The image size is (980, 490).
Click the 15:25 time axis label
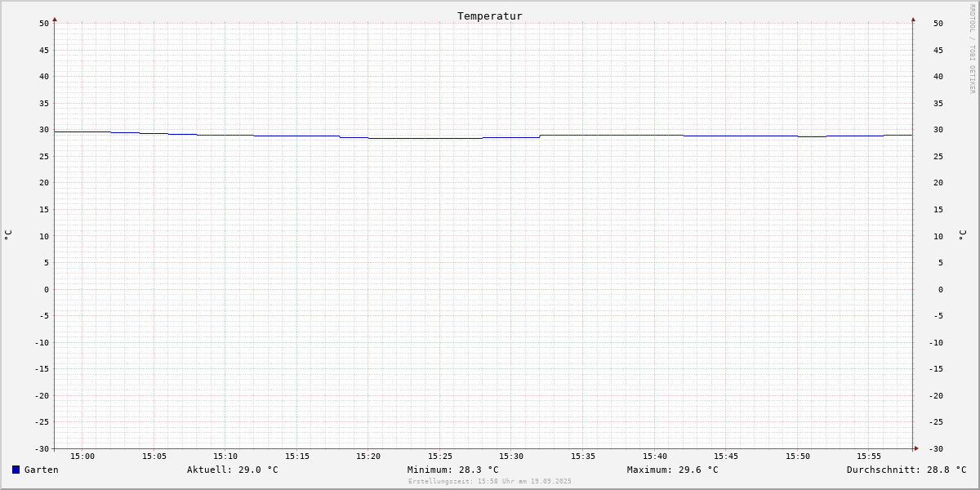point(440,457)
